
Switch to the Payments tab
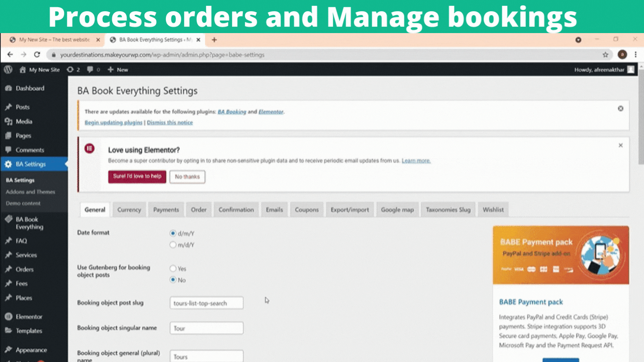[x=166, y=210]
